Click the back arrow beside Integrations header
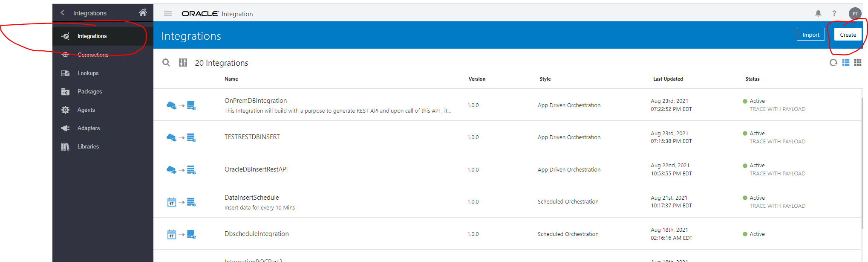 63,13
